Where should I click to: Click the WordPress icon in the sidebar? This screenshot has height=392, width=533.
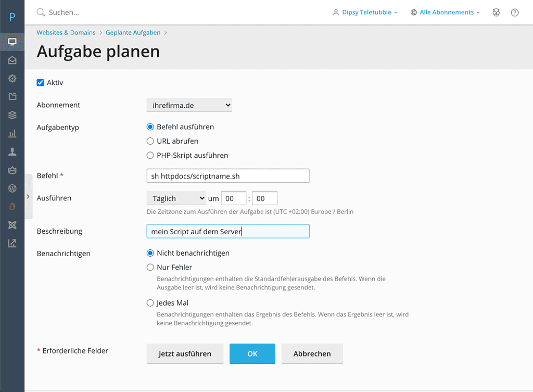tap(12, 188)
